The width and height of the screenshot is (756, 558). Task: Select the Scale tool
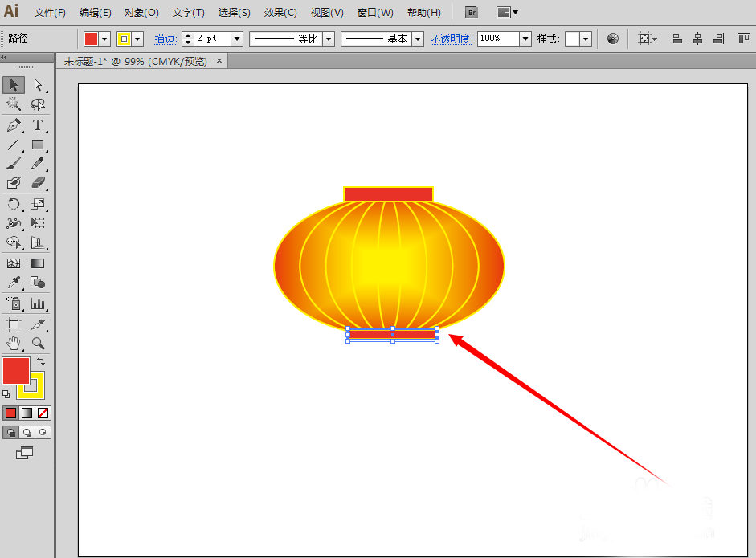pyautogui.click(x=38, y=204)
